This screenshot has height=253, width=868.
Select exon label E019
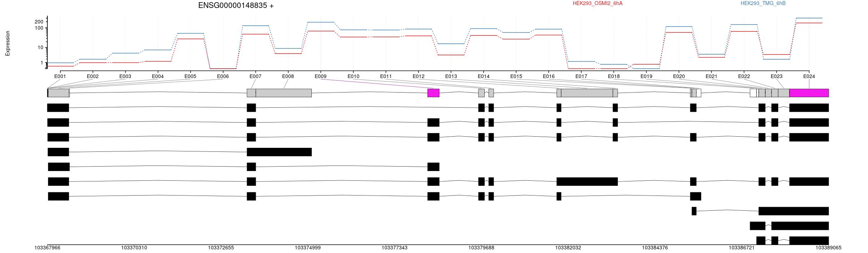646,76
